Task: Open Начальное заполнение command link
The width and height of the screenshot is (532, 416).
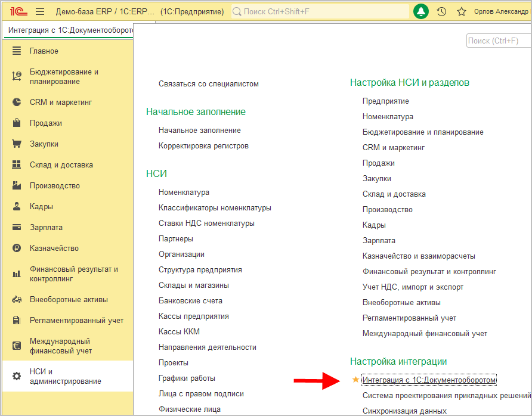Action: [x=199, y=130]
